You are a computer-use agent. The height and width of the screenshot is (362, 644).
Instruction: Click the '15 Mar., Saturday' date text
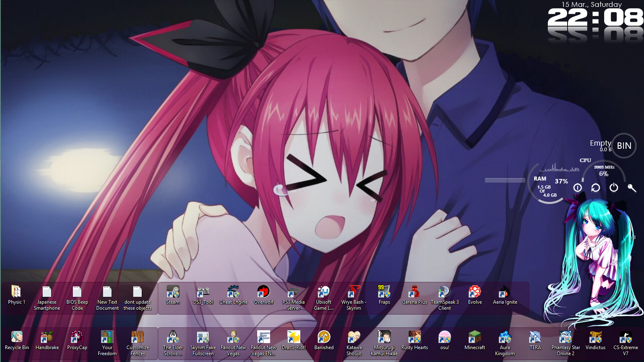(592, 4)
